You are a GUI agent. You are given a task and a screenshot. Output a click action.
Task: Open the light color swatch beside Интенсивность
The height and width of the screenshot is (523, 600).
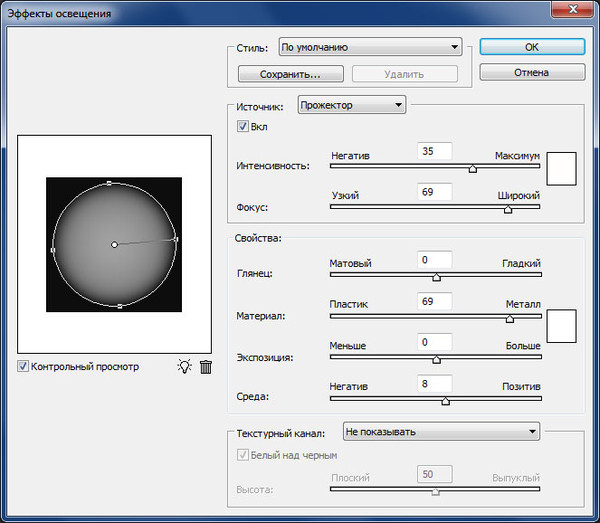pyautogui.click(x=561, y=169)
